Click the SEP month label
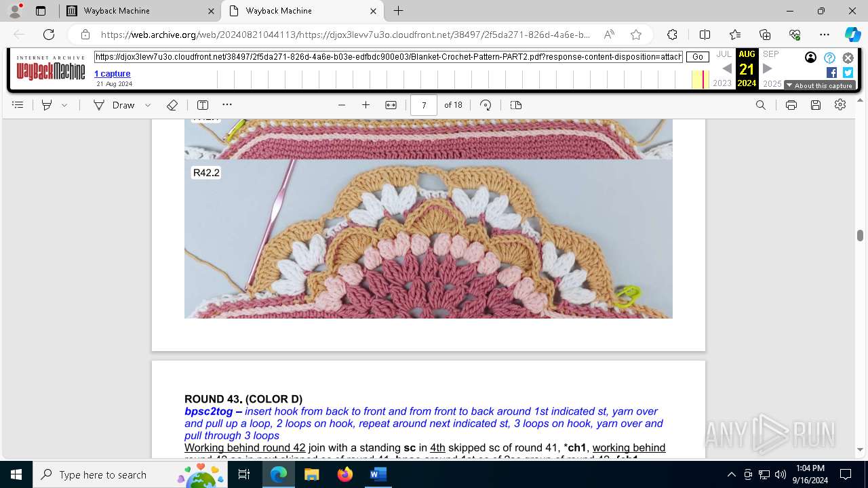This screenshot has width=868, height=488. click(770, 54)
